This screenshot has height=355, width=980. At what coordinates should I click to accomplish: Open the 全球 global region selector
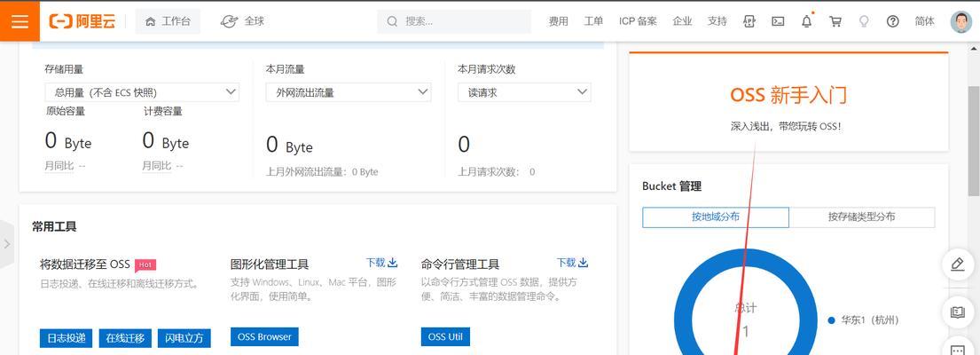[242, 21]
